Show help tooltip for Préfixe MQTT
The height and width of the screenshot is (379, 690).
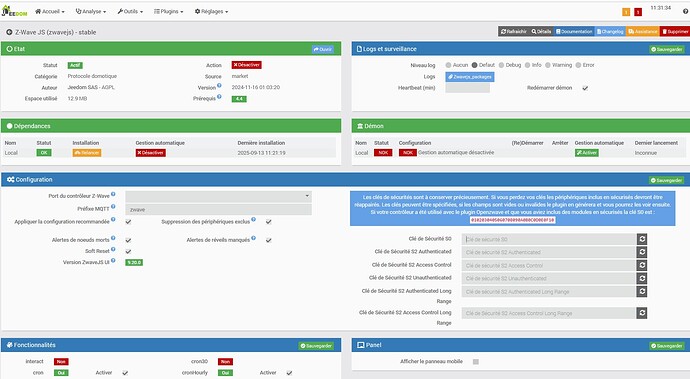[x=113, y=206]
